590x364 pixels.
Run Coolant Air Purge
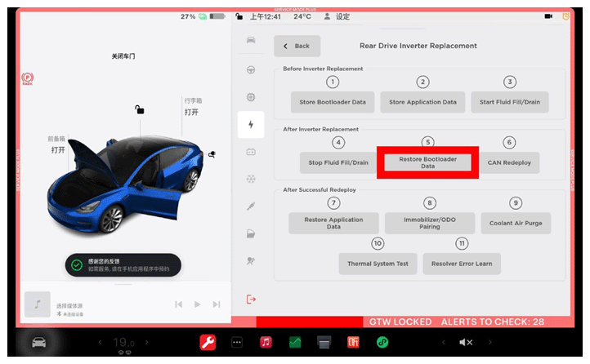point(516,223)
